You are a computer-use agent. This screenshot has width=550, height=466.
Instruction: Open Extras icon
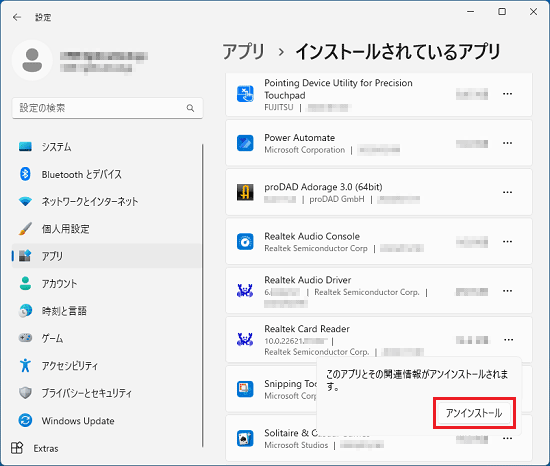point(17,448)
